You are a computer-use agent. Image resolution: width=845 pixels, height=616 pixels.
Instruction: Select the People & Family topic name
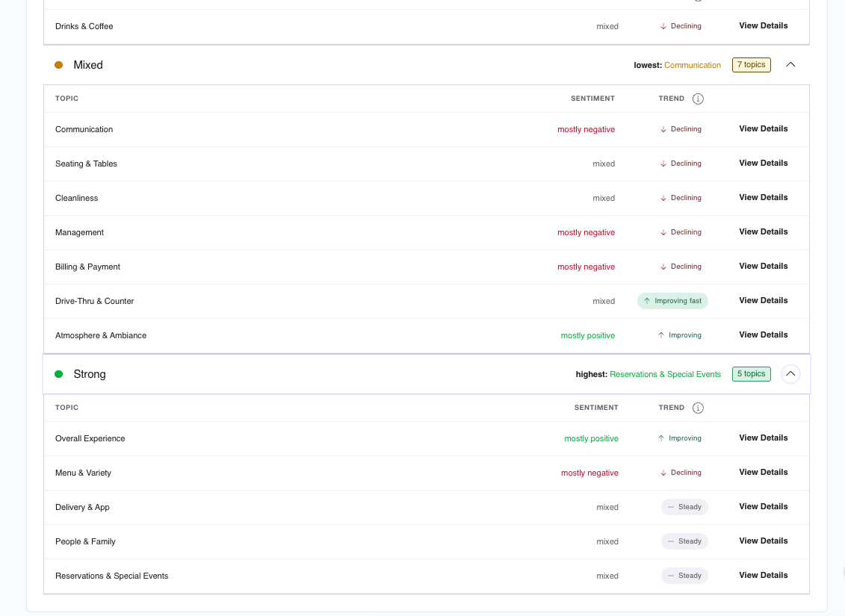coord(85,541)
